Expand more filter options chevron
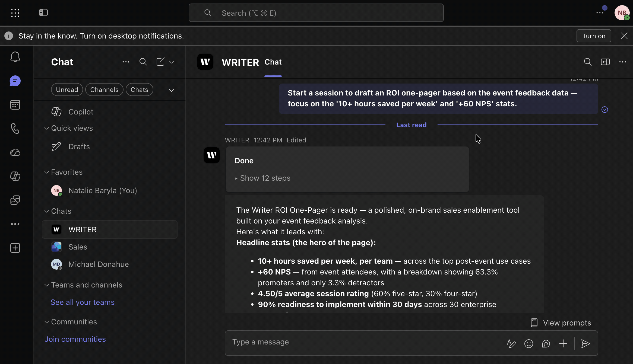 click(172, 90)
